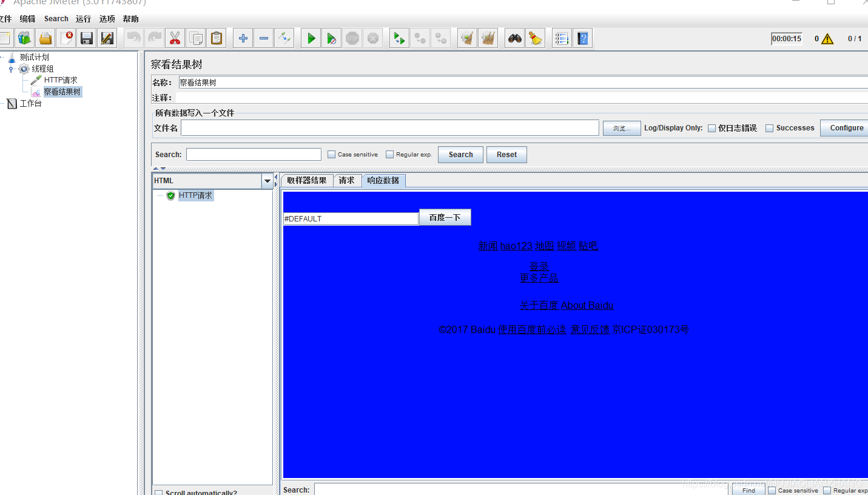Clear results with single broom icon
The width and height of the screenshot is (868, 495).
click(467, 39)
